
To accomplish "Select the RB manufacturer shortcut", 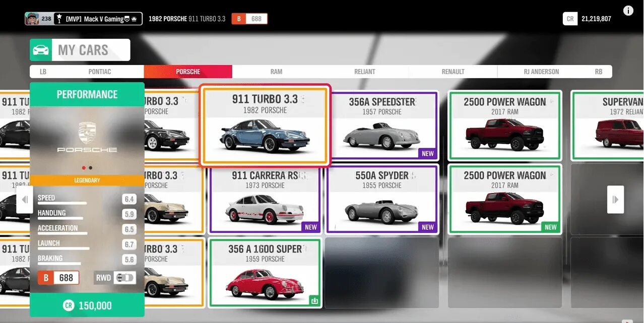I will [599, 72].
